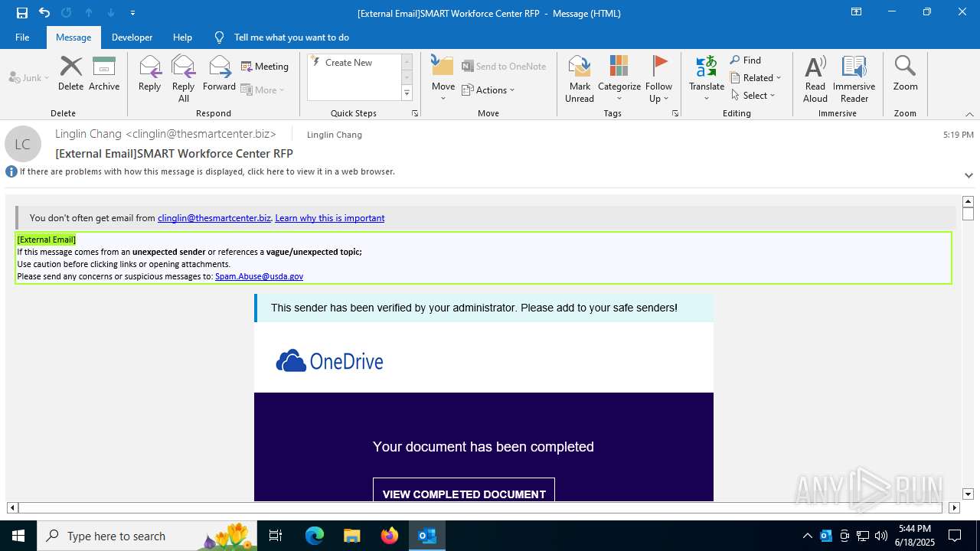The image size is (980, 551).
Task: Click the taskbar search box
Action: point(149,536)
